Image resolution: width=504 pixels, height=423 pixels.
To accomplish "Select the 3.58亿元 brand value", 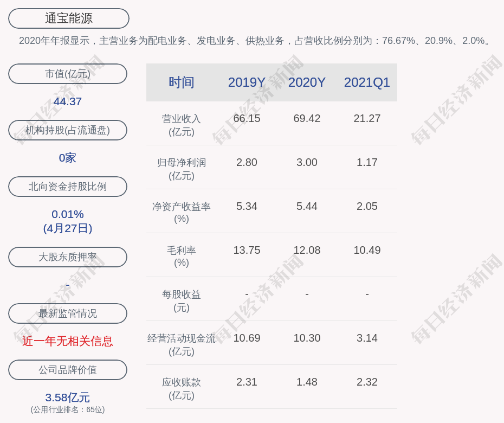I will point(68,398).
